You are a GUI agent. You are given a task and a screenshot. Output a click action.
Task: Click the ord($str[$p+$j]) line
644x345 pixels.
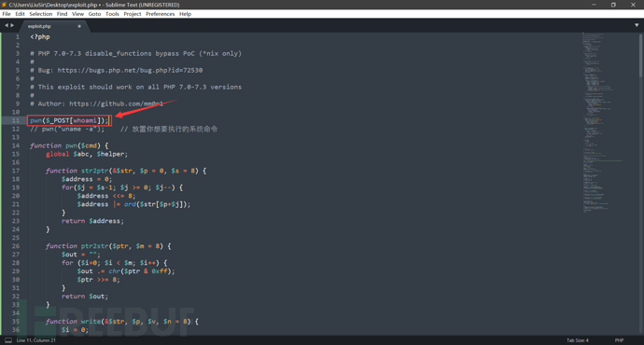[x=133, y=204]
